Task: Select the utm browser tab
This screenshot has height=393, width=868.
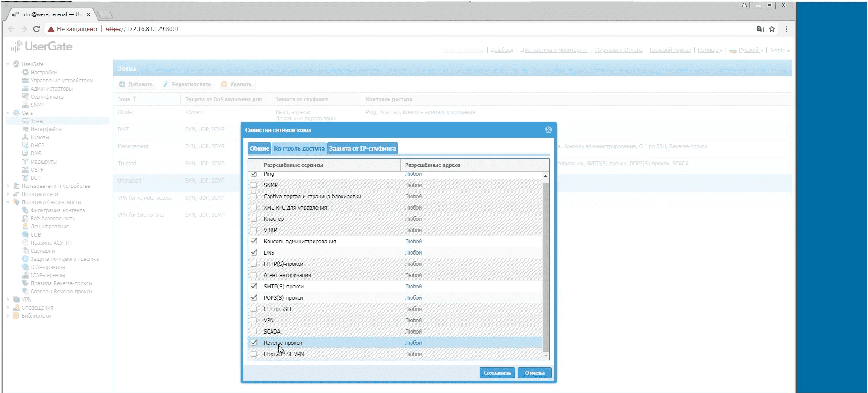Action: coord(51,14)
